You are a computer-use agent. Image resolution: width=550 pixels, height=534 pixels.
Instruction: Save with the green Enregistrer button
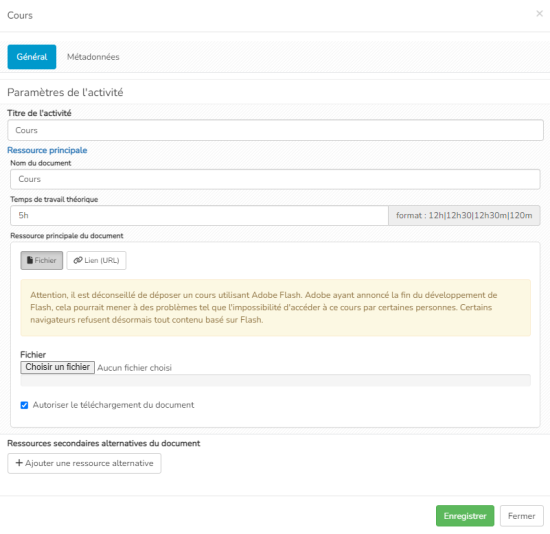pos(465,516)
